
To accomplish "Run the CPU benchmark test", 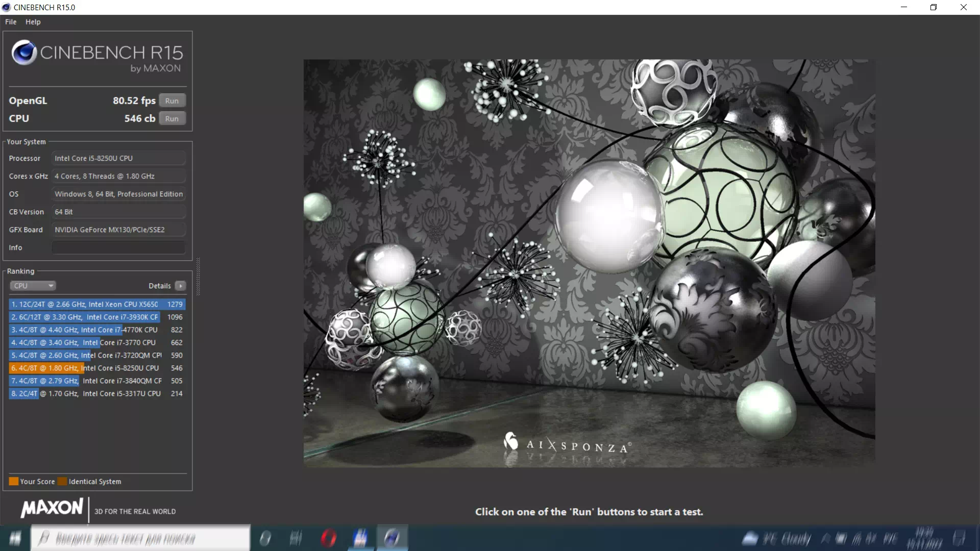I will tap(172, 118).
